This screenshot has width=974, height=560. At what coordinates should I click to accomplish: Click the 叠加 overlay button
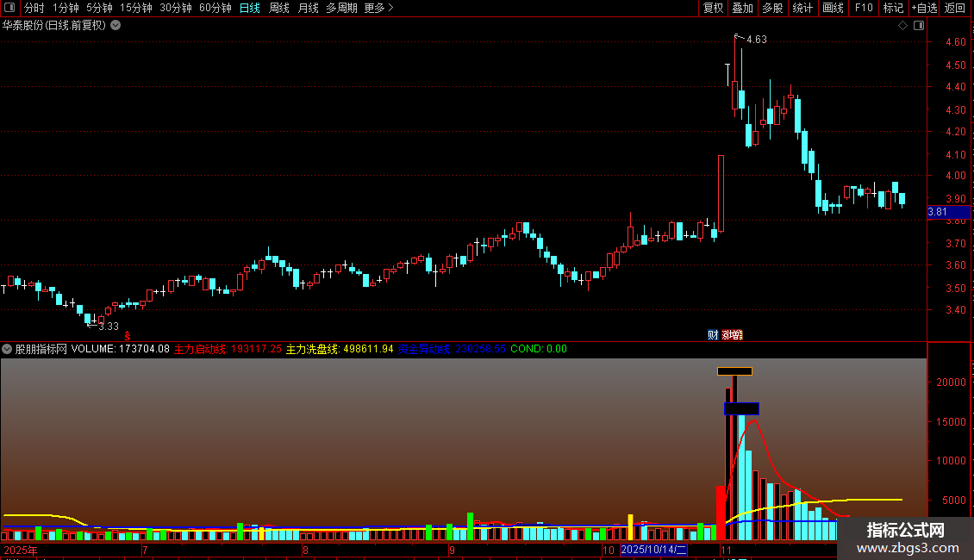coord(743,8)
